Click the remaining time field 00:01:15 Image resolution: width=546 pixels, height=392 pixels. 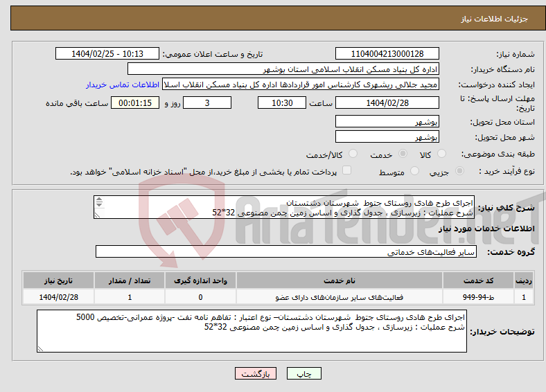tap(135, 103)
